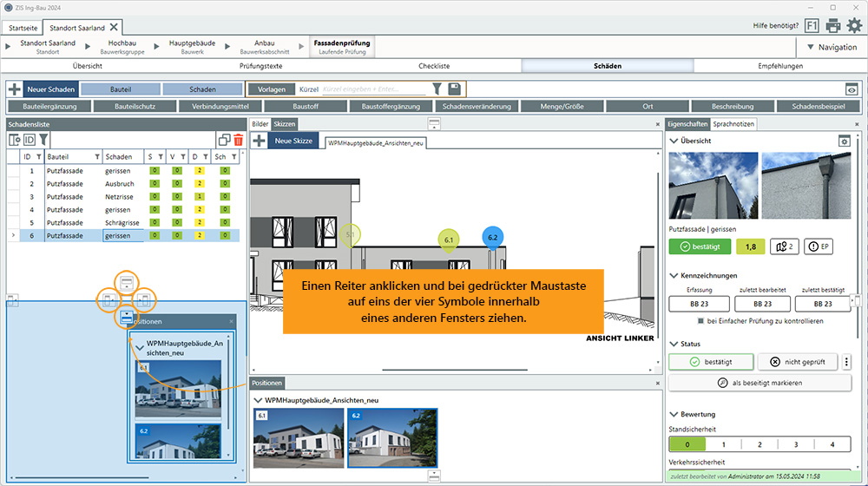Click the duplicate damage icon in Schadensliste
Image resolution: width=868 pixels, height=486 pixels.
(225, 140)
